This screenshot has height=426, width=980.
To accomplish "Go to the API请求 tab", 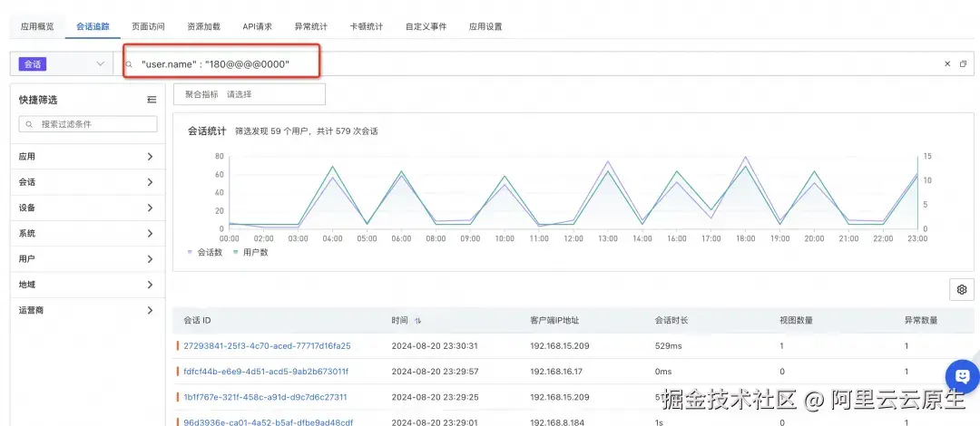I will coord(258,27).
